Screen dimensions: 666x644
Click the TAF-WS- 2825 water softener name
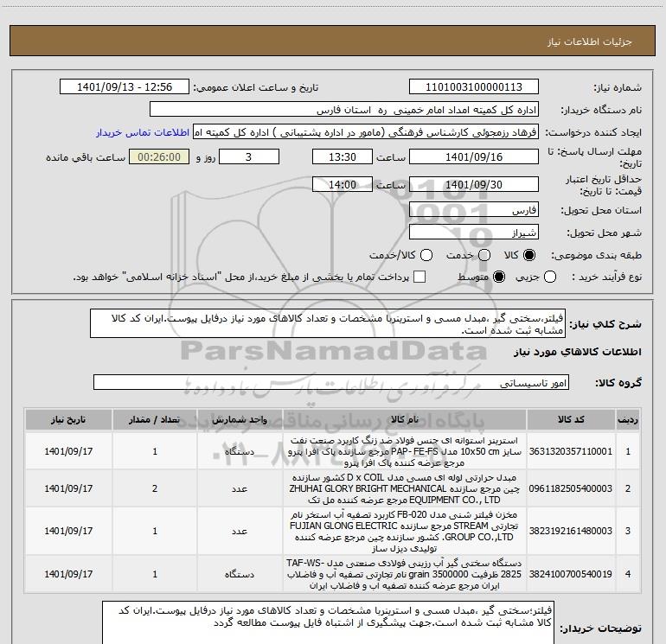pos(405,574)
